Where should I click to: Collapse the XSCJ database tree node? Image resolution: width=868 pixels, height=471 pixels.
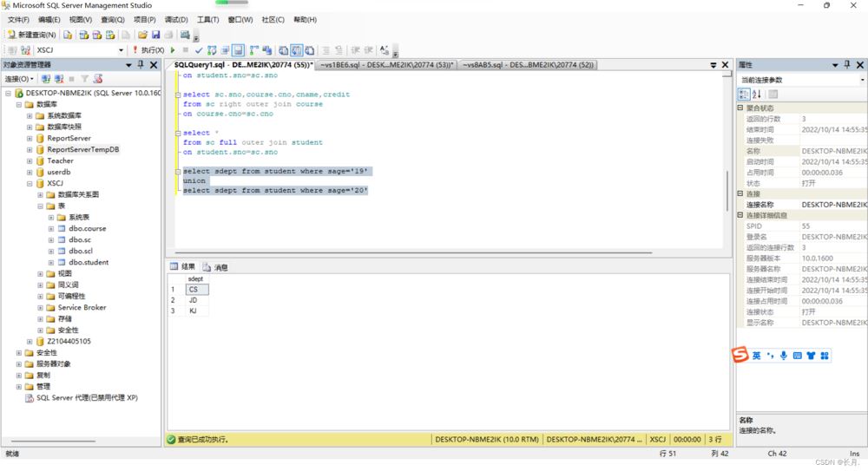click(x=30, y=184)
